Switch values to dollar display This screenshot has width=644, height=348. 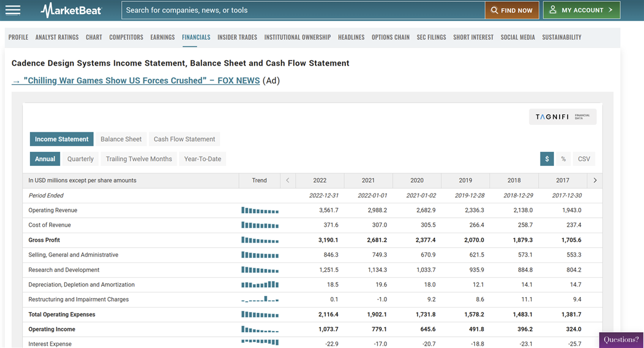[547, 159]
